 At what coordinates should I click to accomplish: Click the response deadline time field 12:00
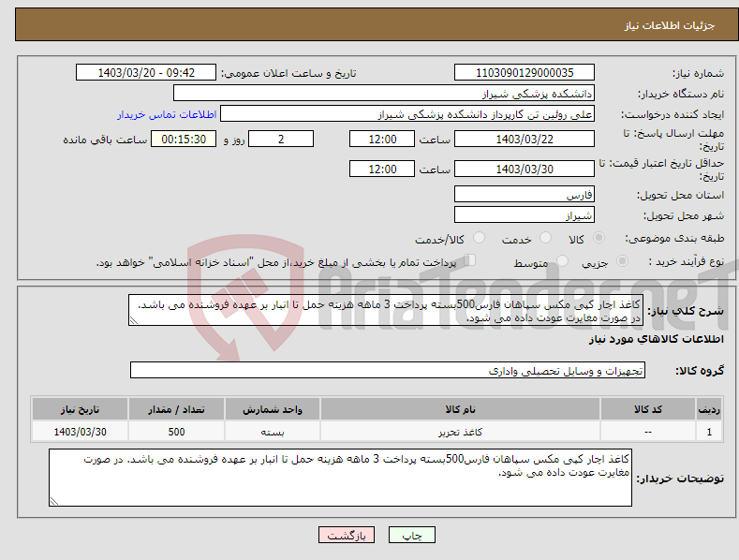pyautogui.click(x=382, y=139)
